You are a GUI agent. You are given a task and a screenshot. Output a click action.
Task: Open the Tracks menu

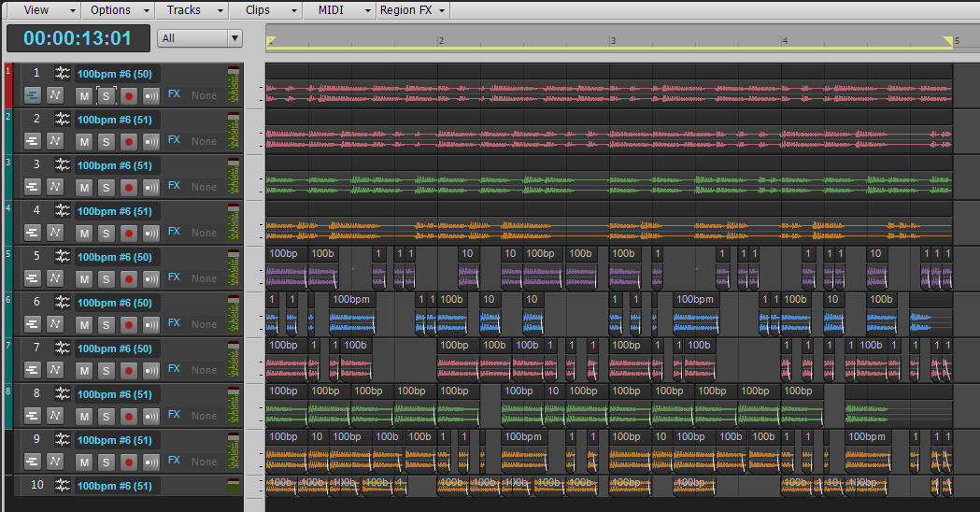click(191, 10)
